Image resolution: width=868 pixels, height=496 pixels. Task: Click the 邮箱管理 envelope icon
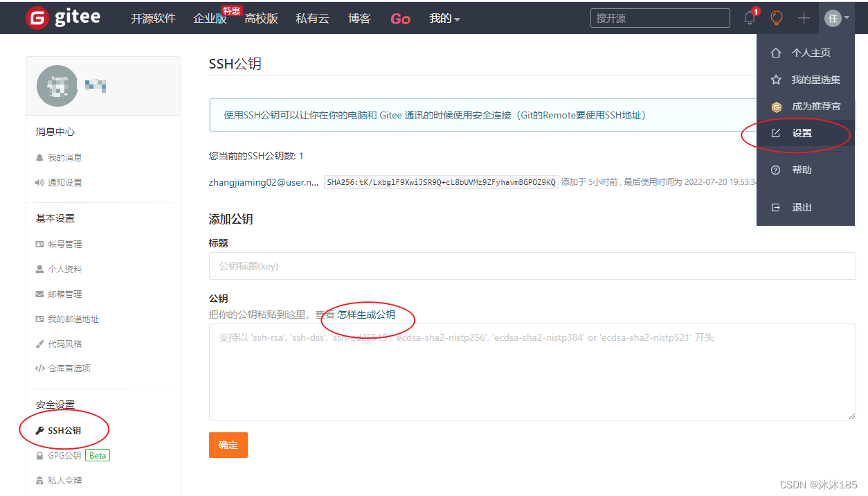(x=40, y=294)
